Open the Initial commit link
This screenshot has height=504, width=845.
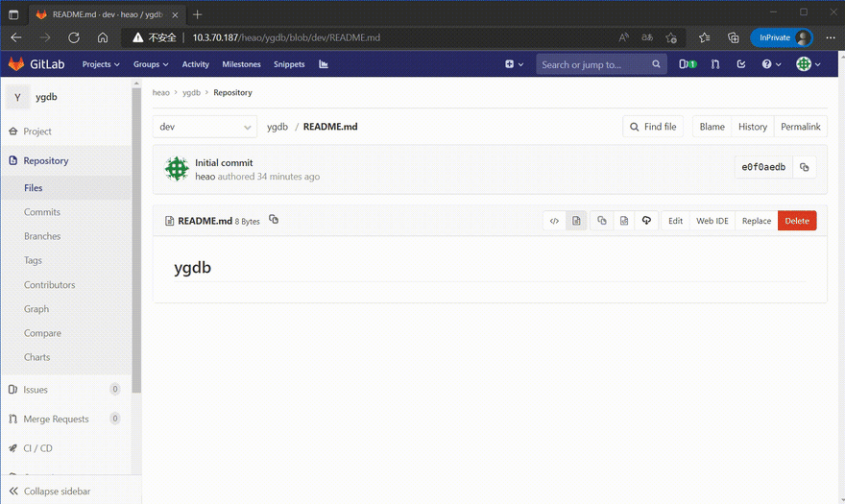(224, 162)
